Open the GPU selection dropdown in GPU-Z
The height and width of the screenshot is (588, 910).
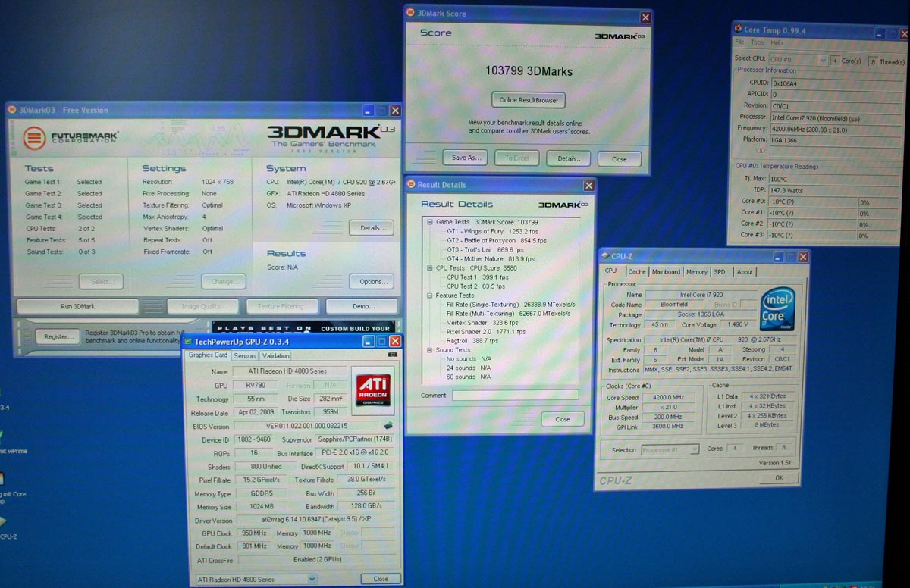(312, 579)
